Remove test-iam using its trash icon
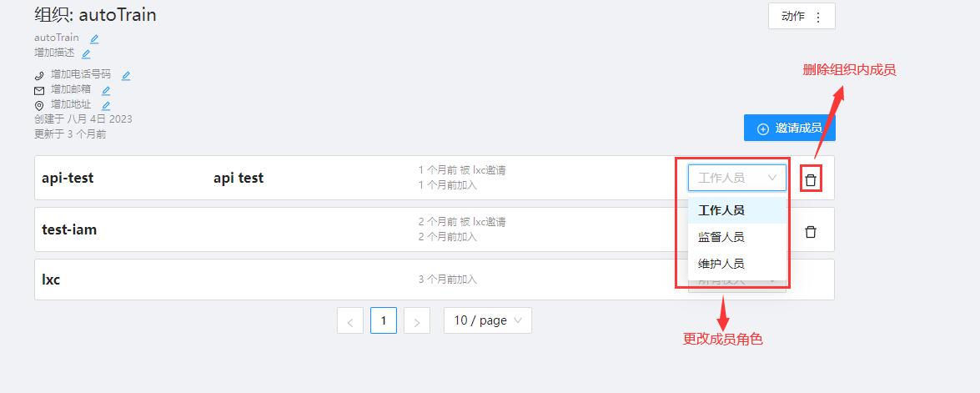Viewport: 980px width, 393px height. 810,232
